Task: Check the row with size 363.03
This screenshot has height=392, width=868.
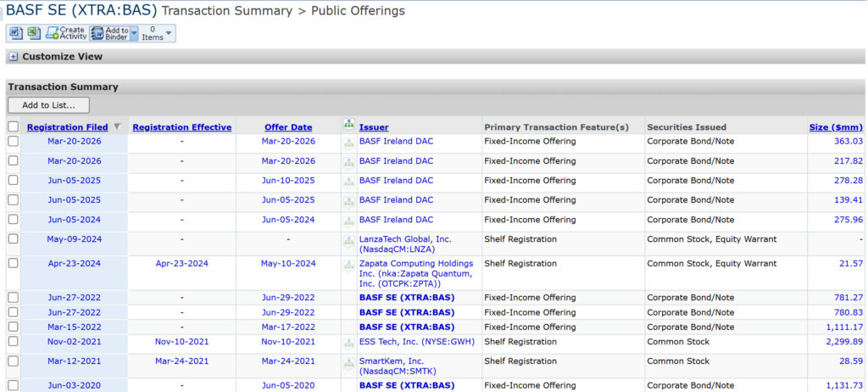Action: (14, 142)
